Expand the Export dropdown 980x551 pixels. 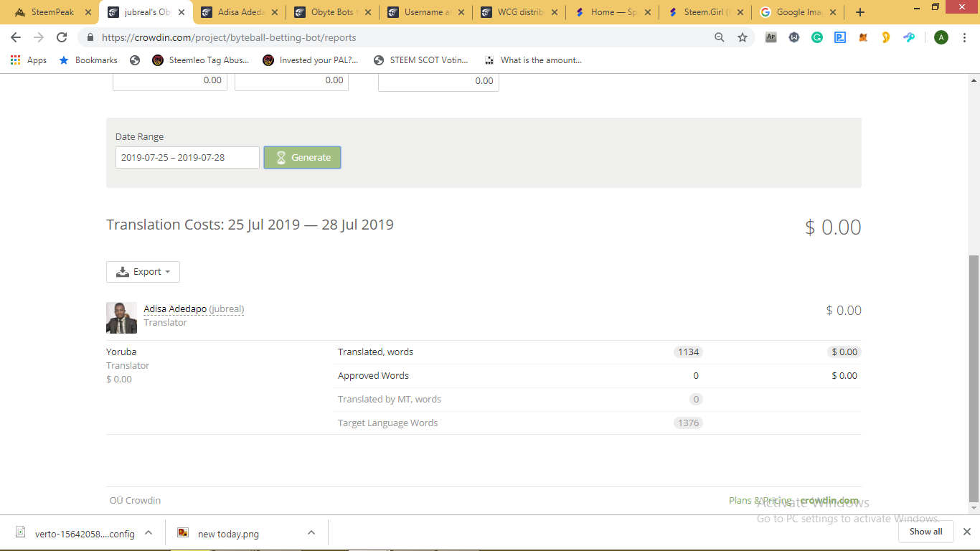[x=143, y=272]
